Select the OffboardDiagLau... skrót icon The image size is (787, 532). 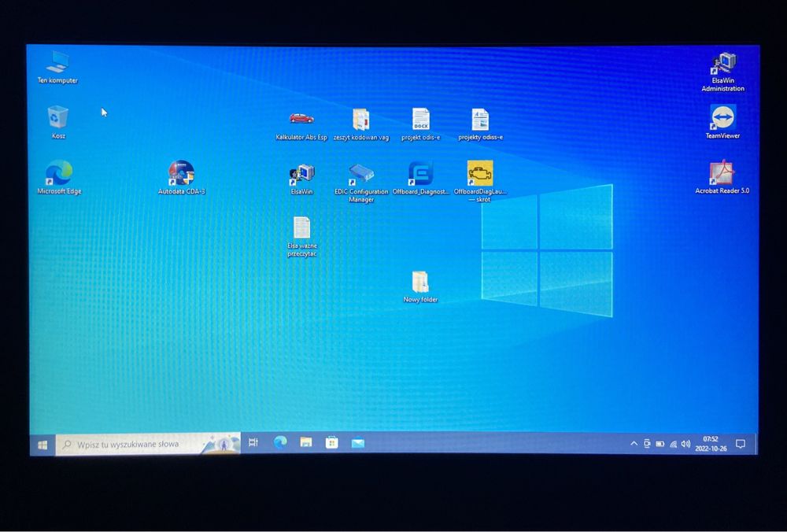point(480,181)
